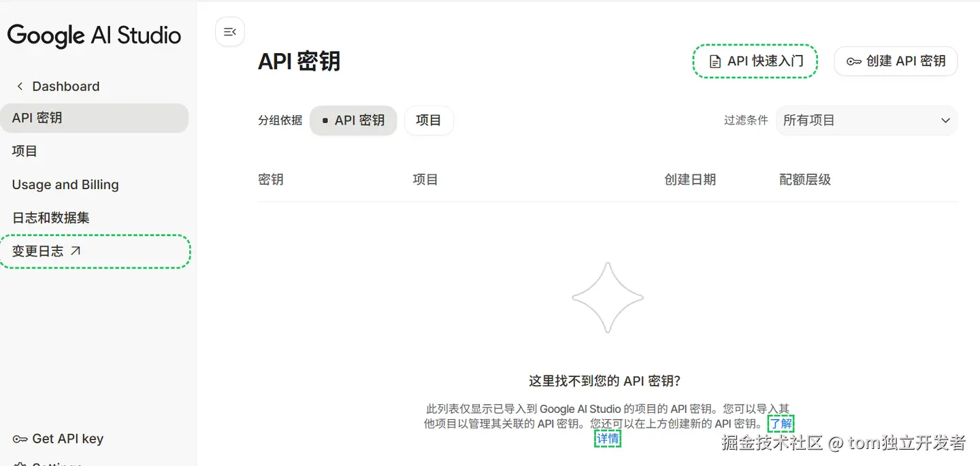Screen dimensions: 980x466
Task: Group by 项目 toggle
Action: point(429,120)
